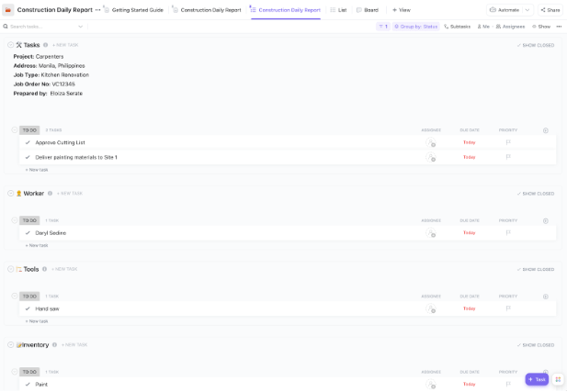This screenshot has width=567, height=392.
Task: Click the info icon beside the Tasks list
Action: coord(45,45)
